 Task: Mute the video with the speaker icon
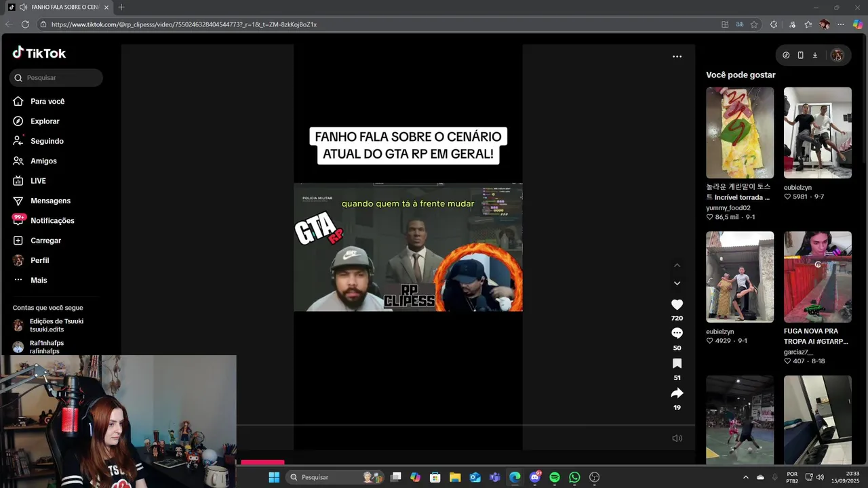pyautogui.click(x=677, y=439)
